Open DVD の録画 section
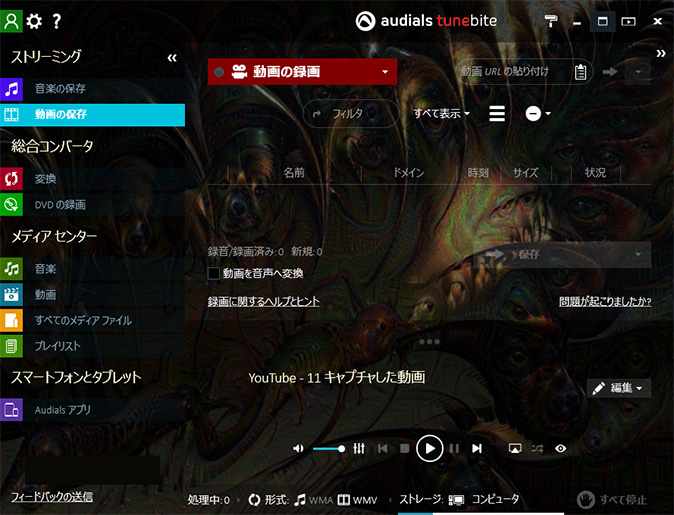Screen dimensions: 674x515 click(x=92, y=205)
